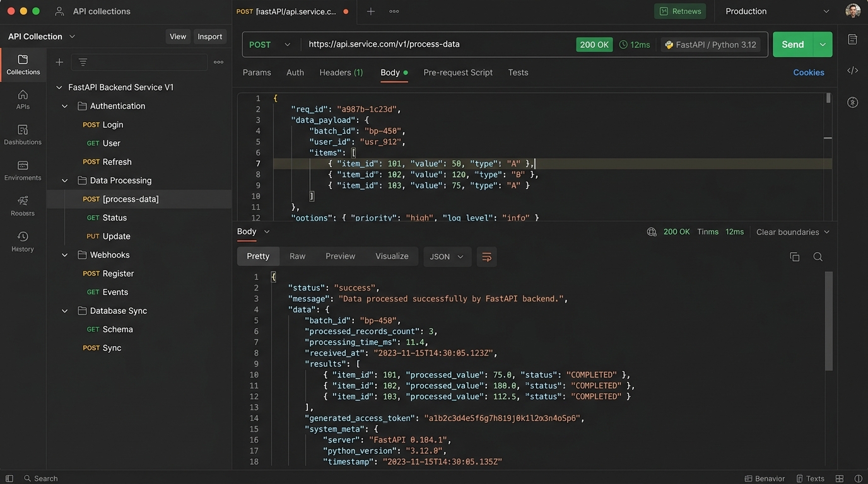Collapse the Data Processing folder
Viewport: 868px width, 484px height.
pyautogui.click(x=64, y=180)
